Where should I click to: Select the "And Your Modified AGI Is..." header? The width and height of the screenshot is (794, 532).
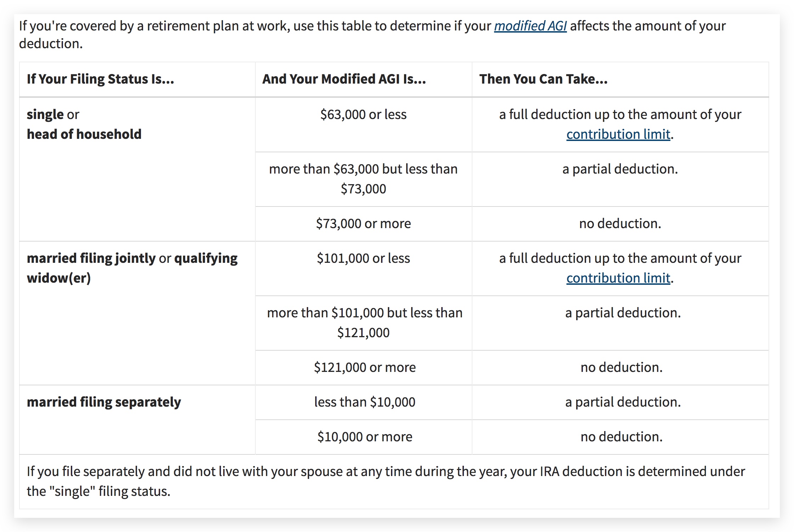tap(344, 79)
